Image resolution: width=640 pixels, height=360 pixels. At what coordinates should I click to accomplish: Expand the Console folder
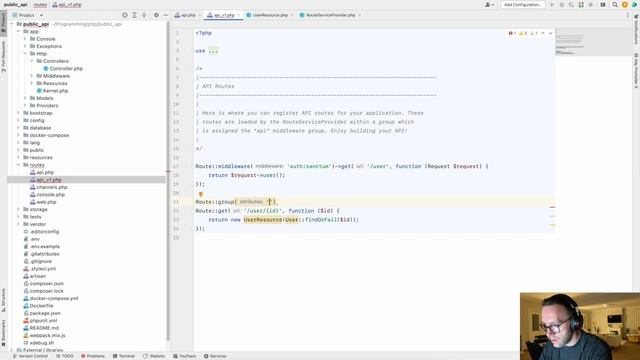(25, 39)
